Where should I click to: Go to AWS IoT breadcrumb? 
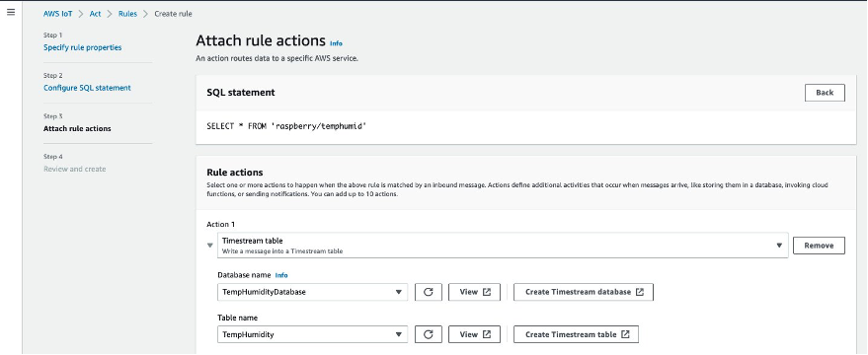click(57, 14)
